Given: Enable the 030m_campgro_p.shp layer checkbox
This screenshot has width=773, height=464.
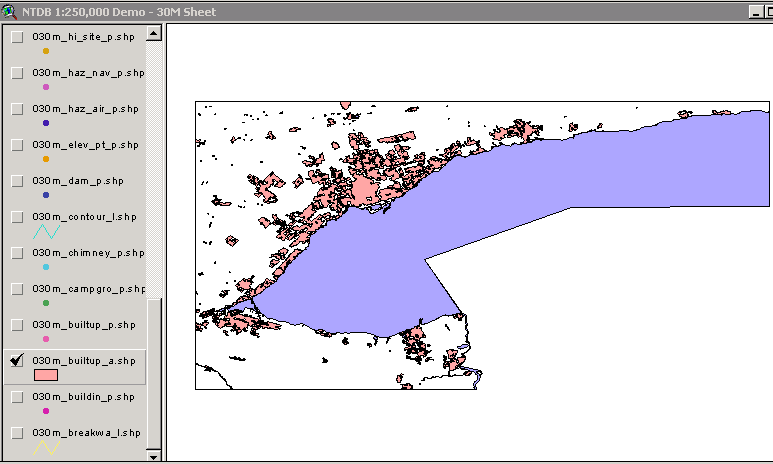Looking at the screenshot, I should click(17, 289).
